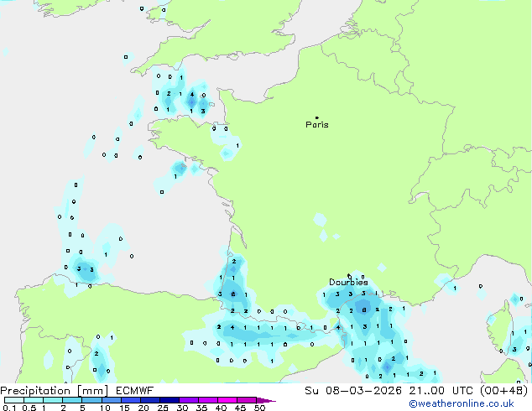532x411 pixels.
Task: Click the 'Precipitation [mm]' title text
Action: [55, 391]
